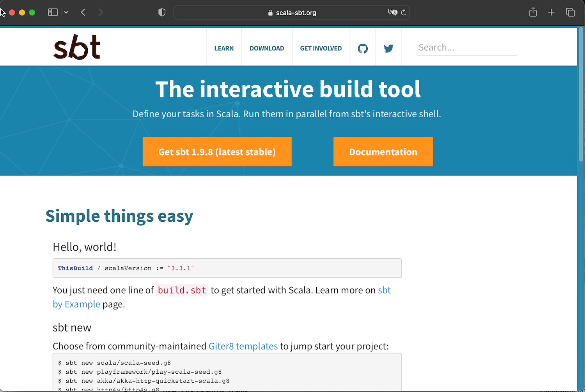
Task: Click the page vertical scrollbar thumb
Action: pyautogui.click(x=581, y=94)
